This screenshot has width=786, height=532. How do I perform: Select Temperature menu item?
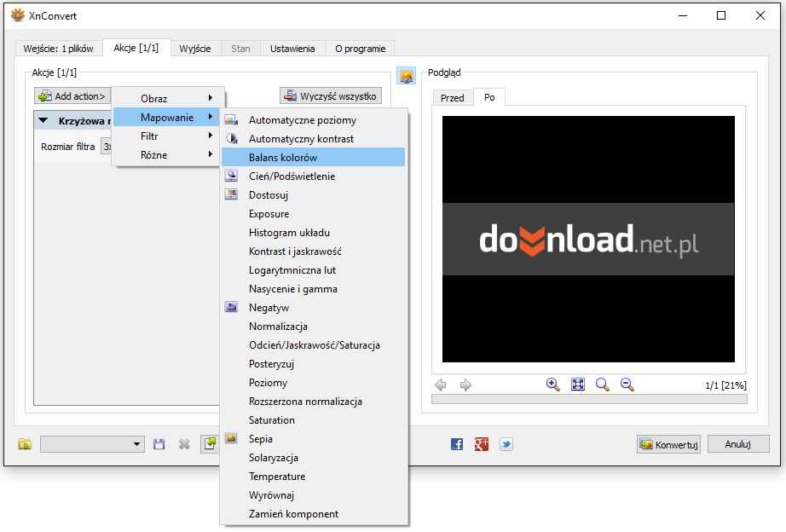point(314,477)
